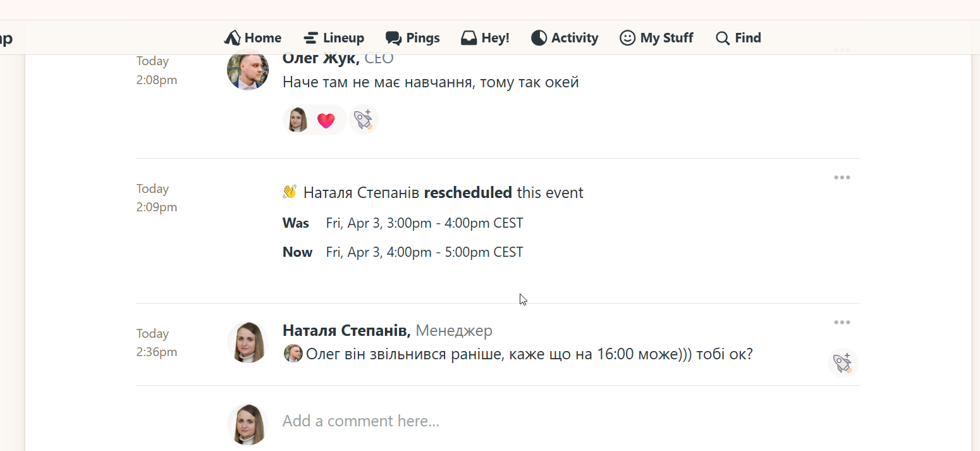Add a boost to Наталя's 2:36pm comment
The height and width of the screenshot is (451, 980).
click(842, 363)
